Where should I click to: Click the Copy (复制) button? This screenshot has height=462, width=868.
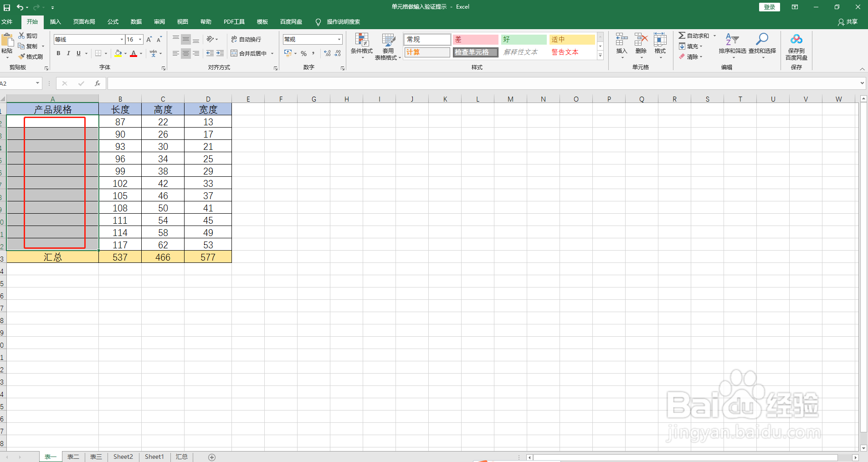[28, 46]
